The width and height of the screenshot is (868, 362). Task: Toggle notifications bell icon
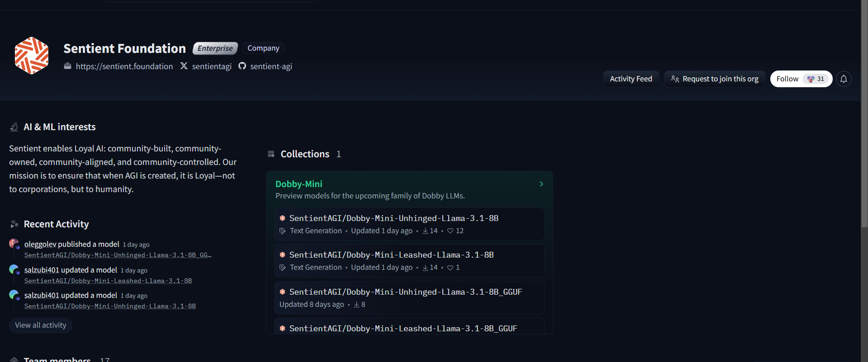coord(844,79)
